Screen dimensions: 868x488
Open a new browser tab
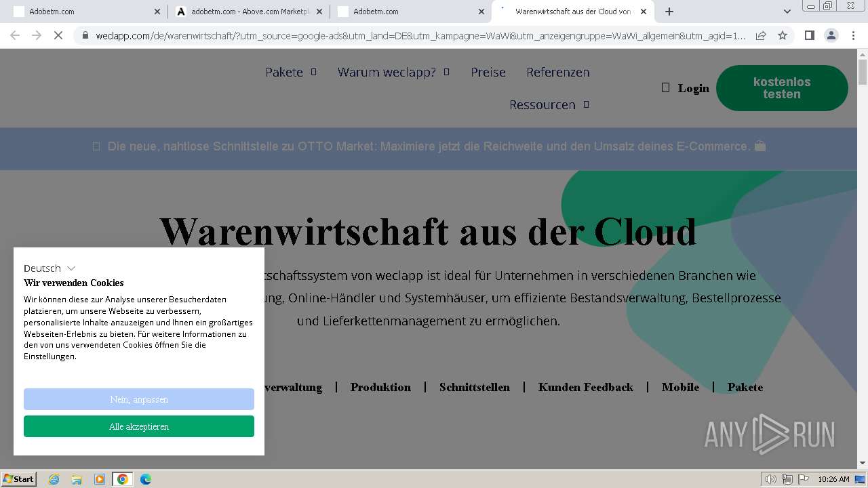669,12
